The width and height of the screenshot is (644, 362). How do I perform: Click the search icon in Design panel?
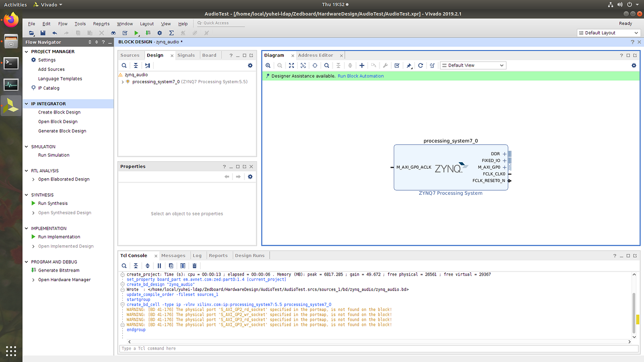(124, 66)
